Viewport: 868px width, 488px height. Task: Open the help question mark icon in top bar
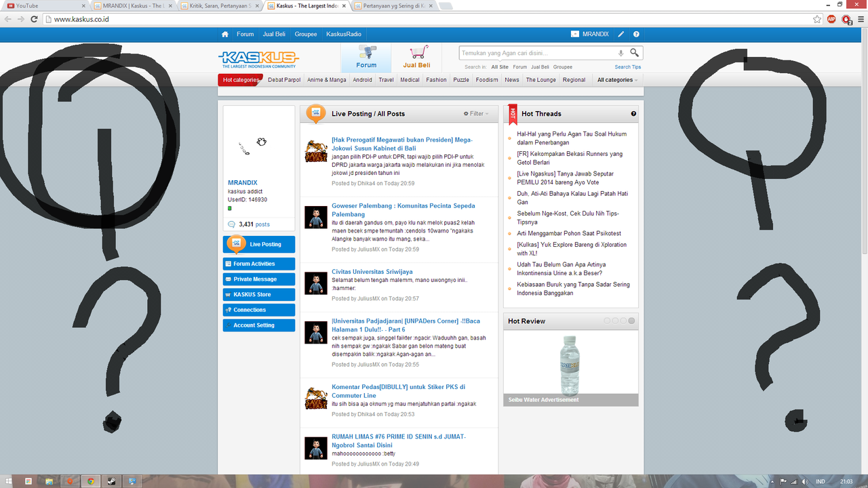(x=636, y=34)
